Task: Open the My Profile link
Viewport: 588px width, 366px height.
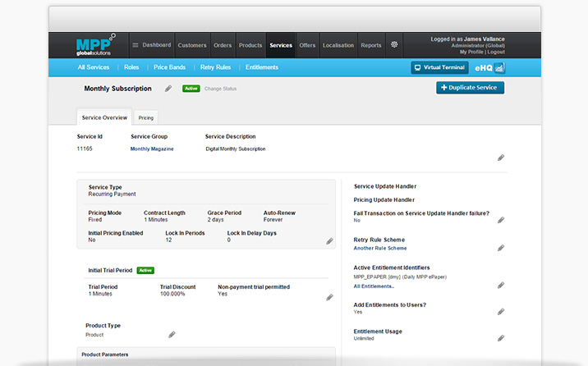Action: click(471, 52)
